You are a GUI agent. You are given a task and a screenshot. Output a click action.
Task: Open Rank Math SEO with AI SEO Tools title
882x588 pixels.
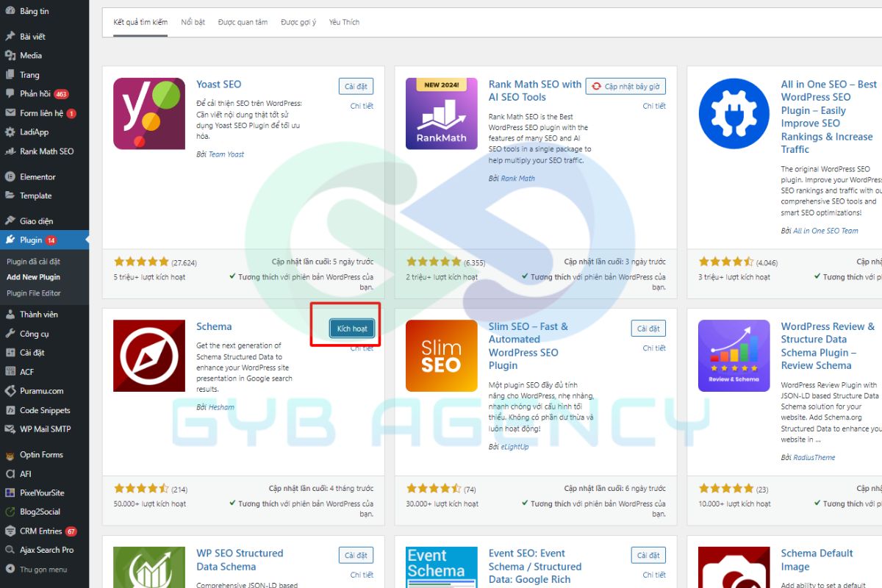pyautogui.click(x=535, y=90)
